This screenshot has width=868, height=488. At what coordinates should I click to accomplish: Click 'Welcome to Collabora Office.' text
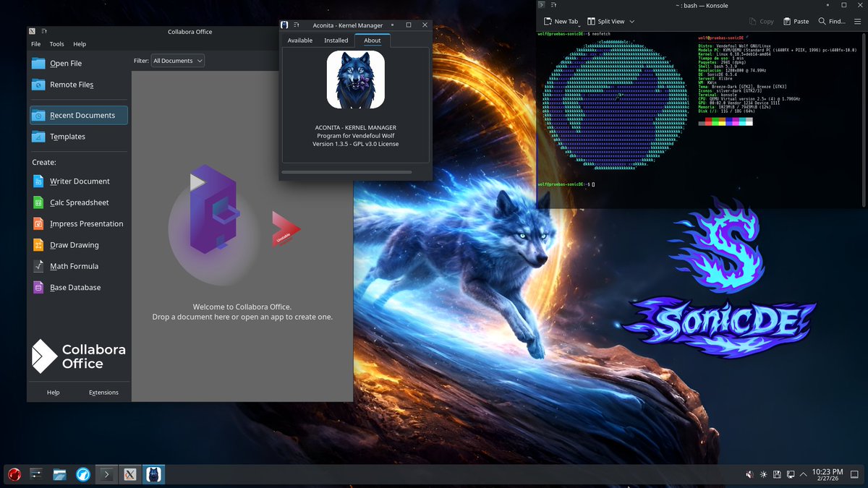point(242,307)
